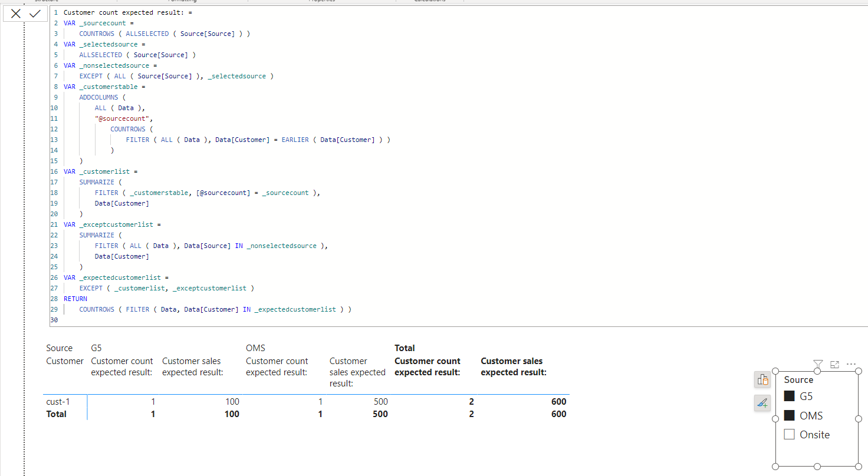The height and width of the screenshot is (476, 868).
Task: Click the chart icon beside the slicer
Action: click(x=762, y=380)
